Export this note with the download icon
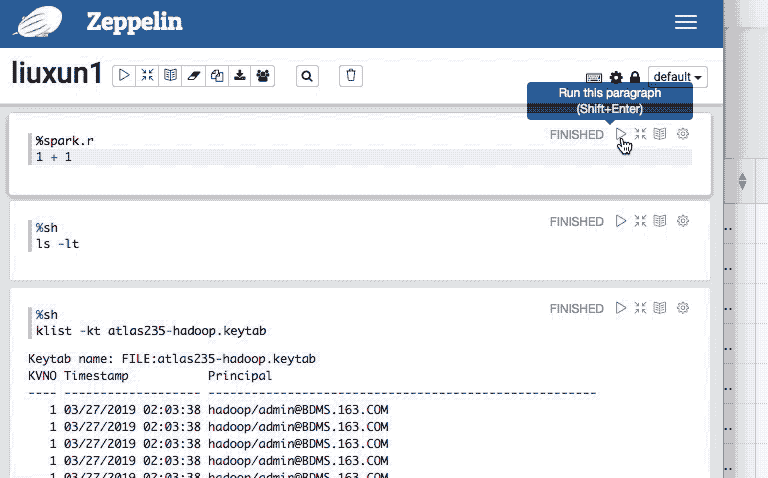The height and width of the screenshot is (478, 768). (240, 75)
